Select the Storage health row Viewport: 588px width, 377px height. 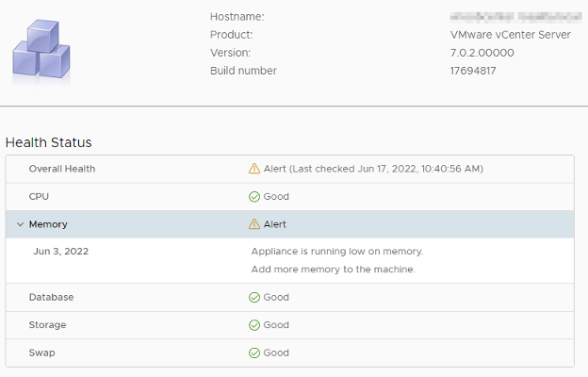[48, 325]
